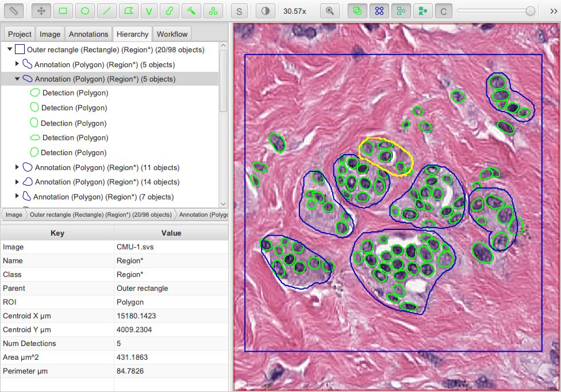Select the Polygon annotation tool
The height and width of the screenshot is (392, 561).
pyautogui.click(x=128, y=11)
